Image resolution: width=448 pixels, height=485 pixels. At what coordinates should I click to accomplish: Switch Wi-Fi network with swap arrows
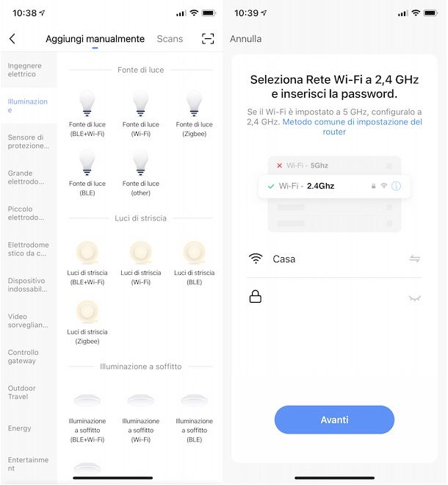point(414,259)
